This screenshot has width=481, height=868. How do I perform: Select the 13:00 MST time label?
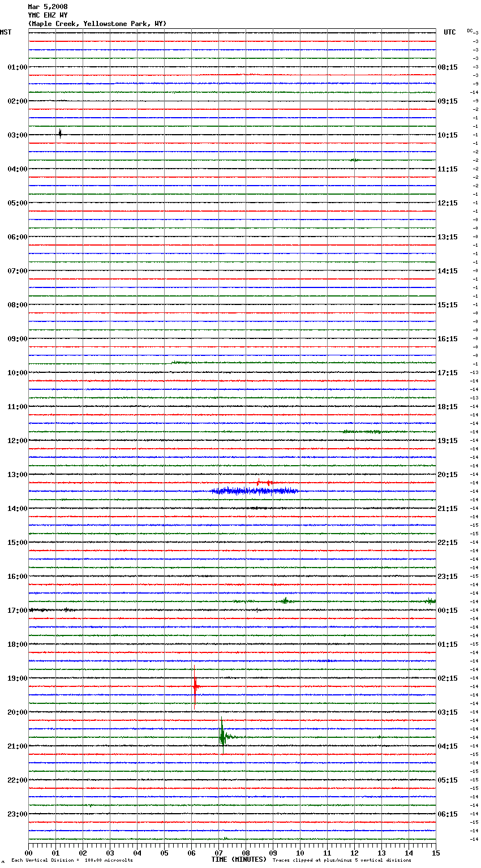click(x=18, y=475)
